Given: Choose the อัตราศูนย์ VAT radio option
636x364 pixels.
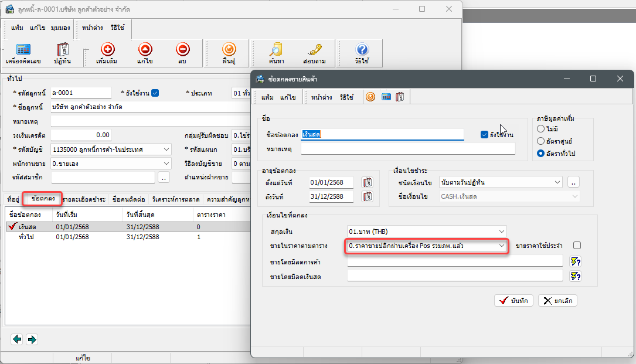Looking at the screenshot, I should [540, 141].
